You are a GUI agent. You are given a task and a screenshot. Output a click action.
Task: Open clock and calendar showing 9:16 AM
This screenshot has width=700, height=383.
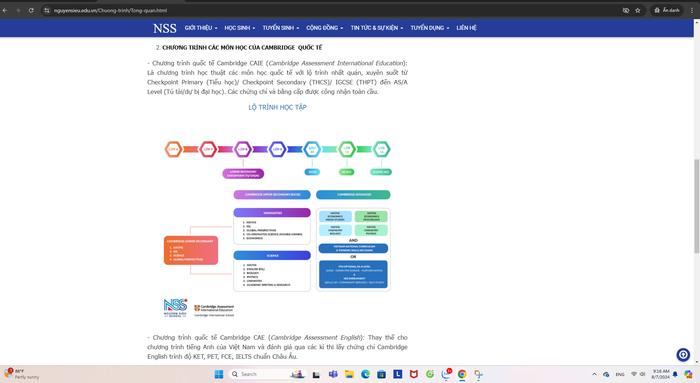tap(661, 374)
